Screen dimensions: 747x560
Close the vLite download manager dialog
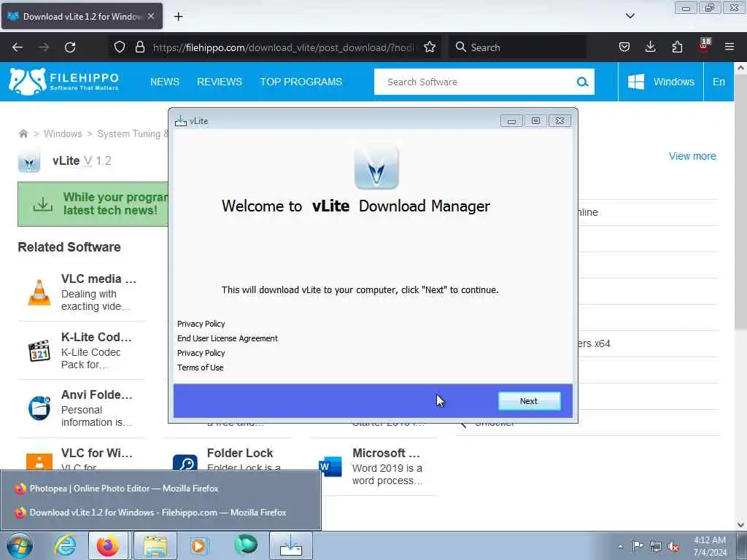click(560, 121)
